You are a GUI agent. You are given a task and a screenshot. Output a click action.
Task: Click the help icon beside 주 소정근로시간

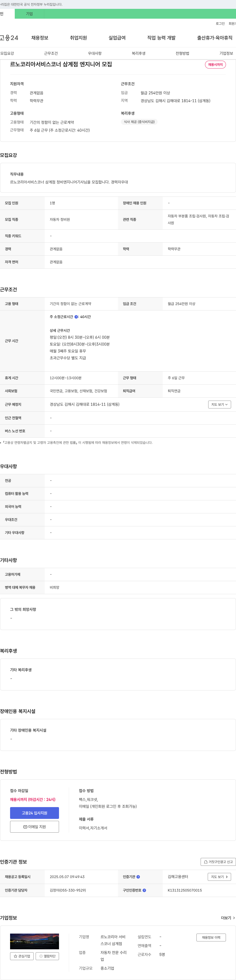tap(76, 317)
